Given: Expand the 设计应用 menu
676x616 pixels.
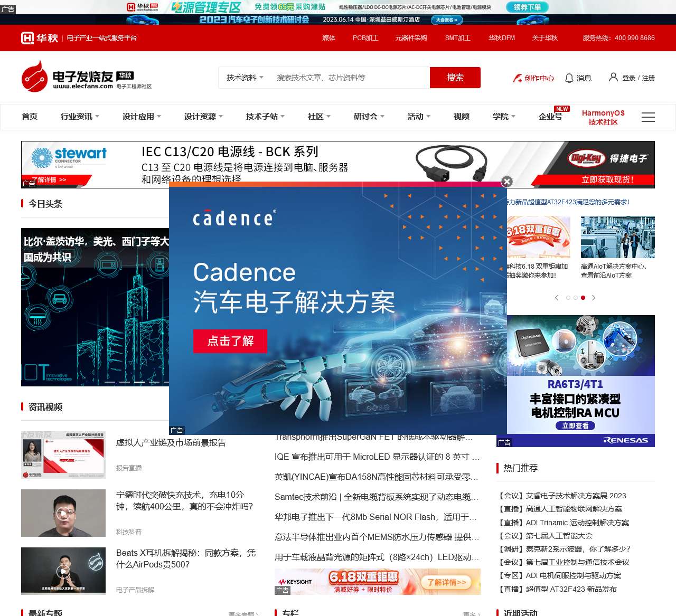Looking at the screenshot, I should point(142,117).
